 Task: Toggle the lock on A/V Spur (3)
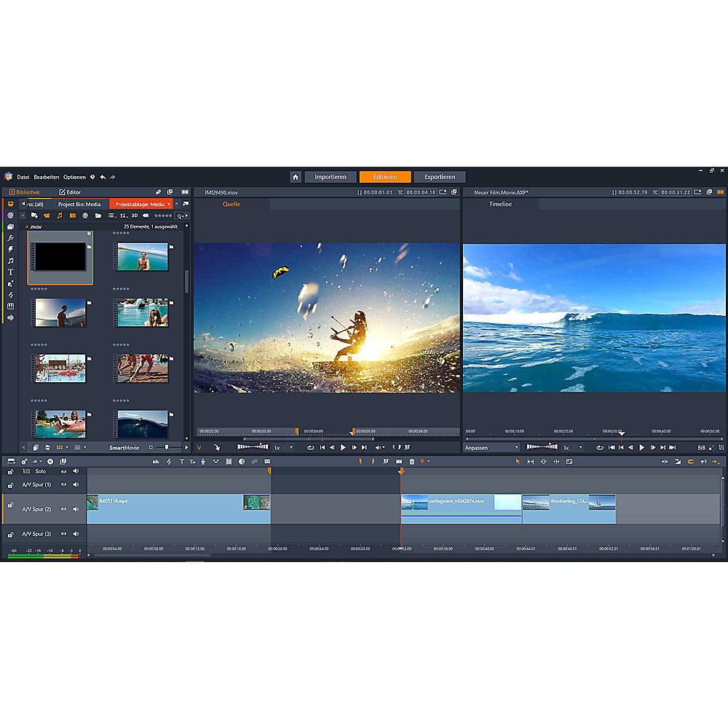[10, 534]
